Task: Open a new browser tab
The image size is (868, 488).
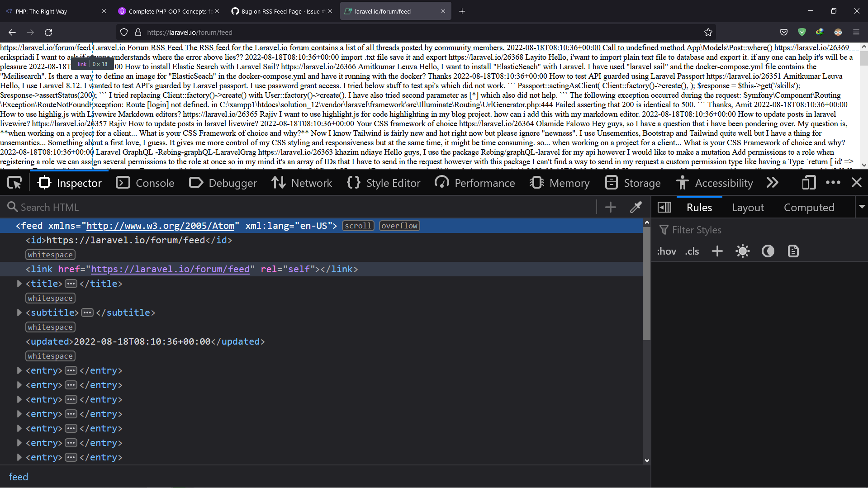Action: pos(462,11)
